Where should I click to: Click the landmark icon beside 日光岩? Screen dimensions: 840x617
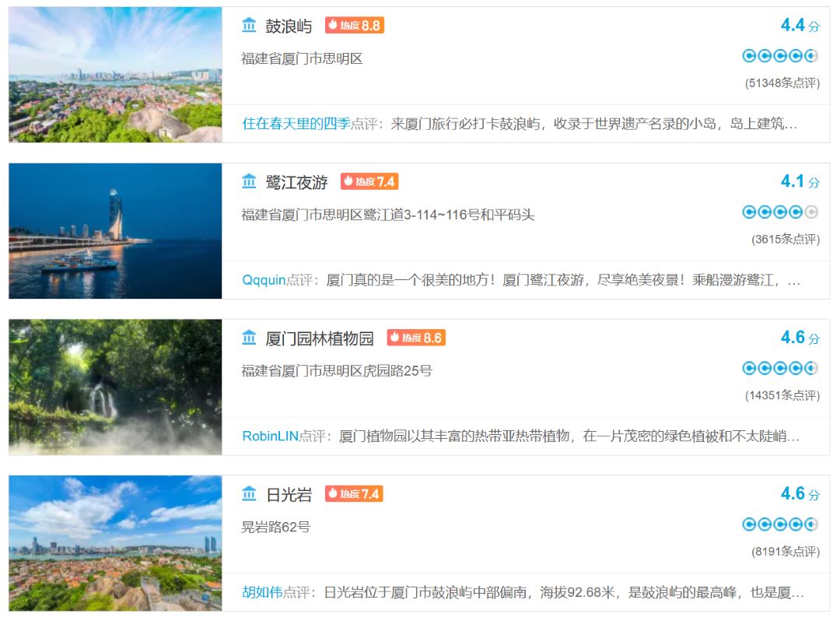pos(249,494)
